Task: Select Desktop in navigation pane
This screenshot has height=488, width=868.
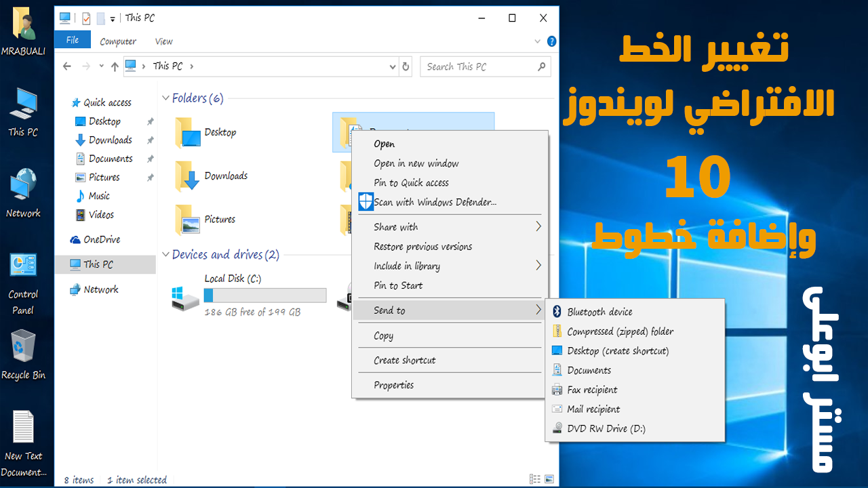Action: coord(98,121)
